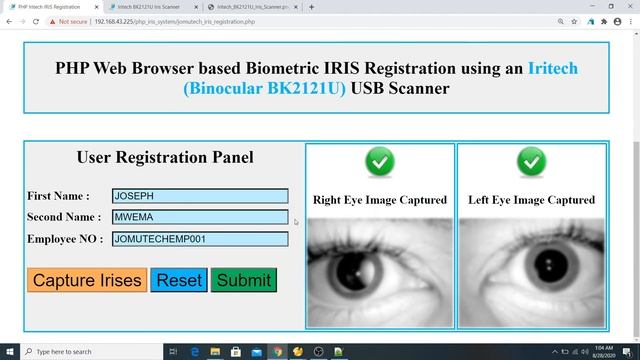Click the Type here to search box
The image size is (640, 360).
(91, 351)
